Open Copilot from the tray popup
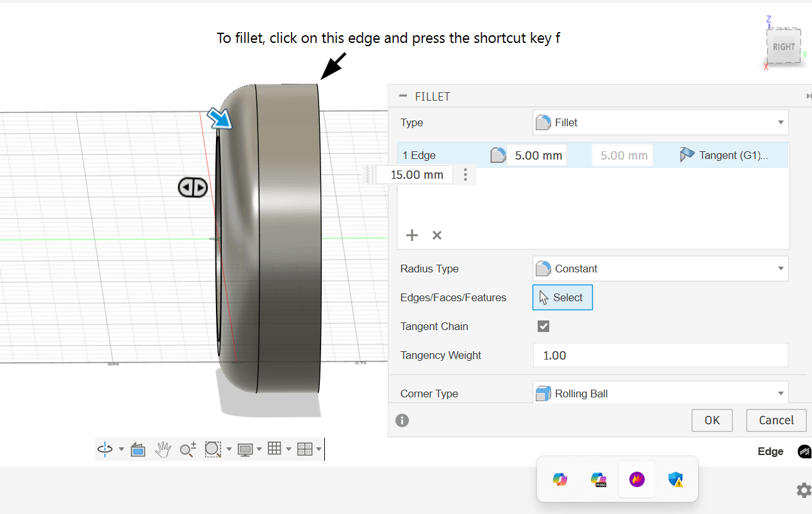Screen dimensions: 812x514 click(560, 479)
